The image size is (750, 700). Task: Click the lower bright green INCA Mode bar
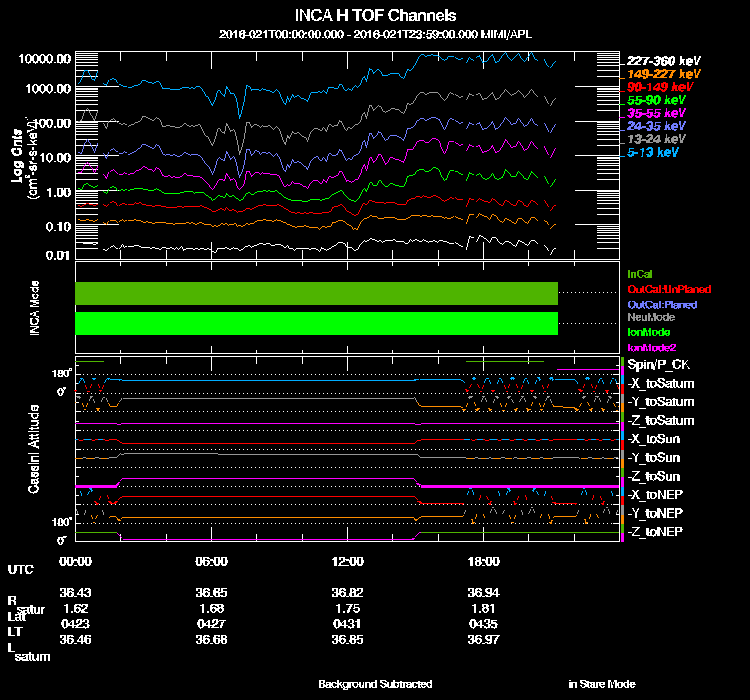click(x=316, y=324)
